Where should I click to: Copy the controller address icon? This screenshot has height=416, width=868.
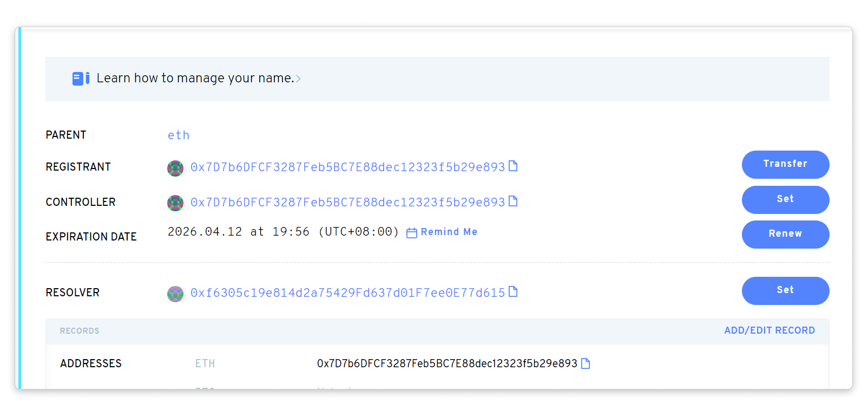point(513,201)
